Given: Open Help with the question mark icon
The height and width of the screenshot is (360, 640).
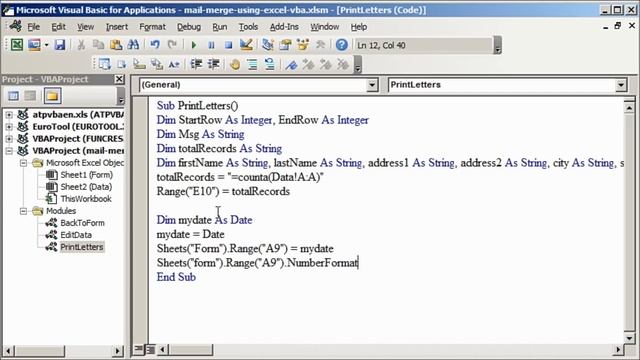Looking at the screenshot, I should click(342, 44).
